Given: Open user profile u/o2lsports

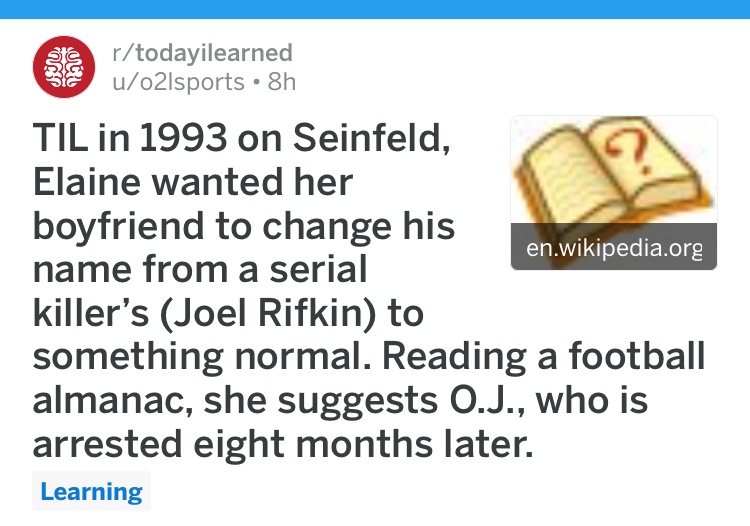Looking at the screenshot, I should click(x=178, y=82).
